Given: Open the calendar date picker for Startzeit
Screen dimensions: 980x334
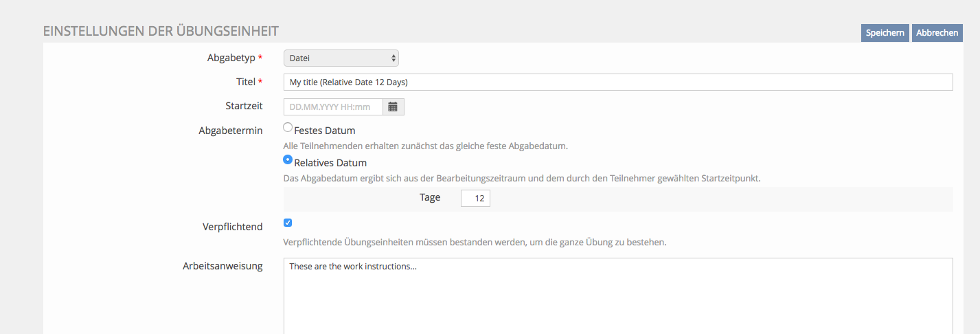Looking at the screenshot, I should point(393,107).
